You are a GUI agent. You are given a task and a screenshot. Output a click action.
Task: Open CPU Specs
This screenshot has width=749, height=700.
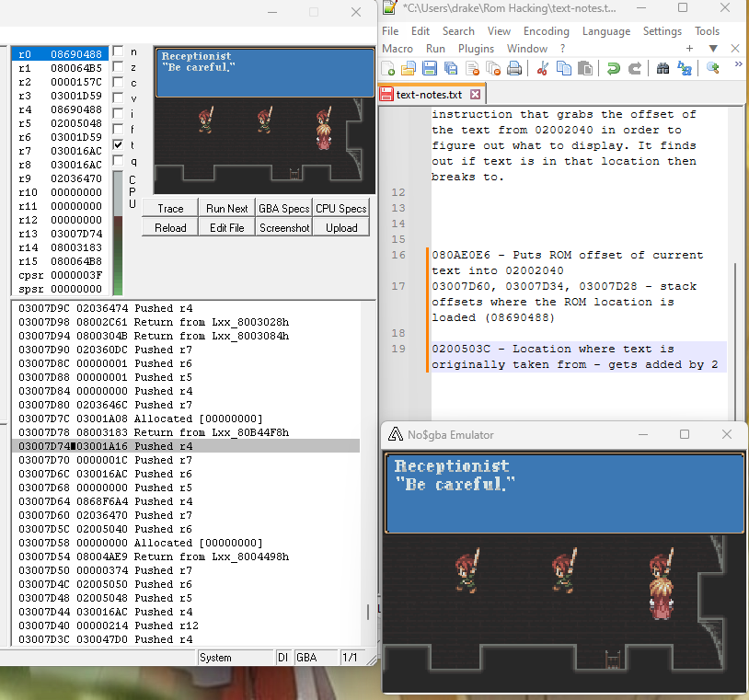(x=341, y=209)
